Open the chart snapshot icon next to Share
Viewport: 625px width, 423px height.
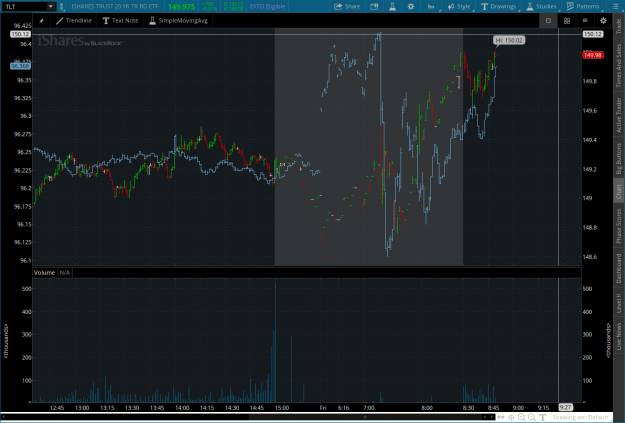tap(374, 6)
